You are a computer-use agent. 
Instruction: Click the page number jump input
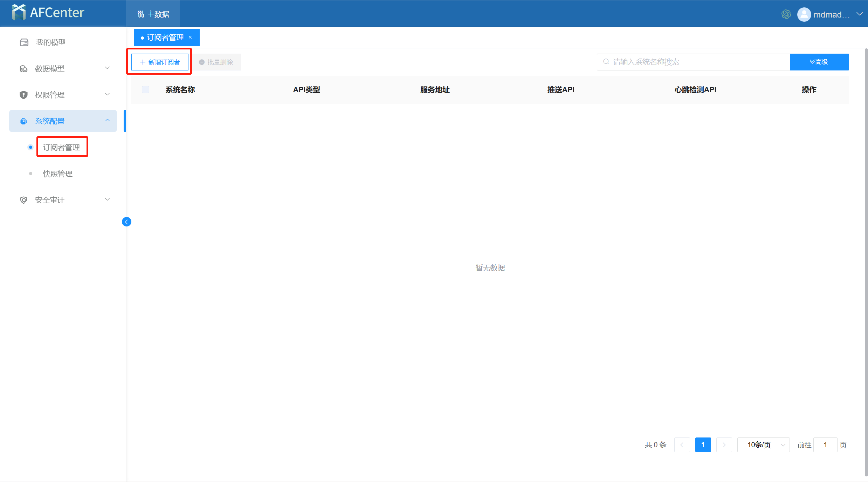(825, 445)
